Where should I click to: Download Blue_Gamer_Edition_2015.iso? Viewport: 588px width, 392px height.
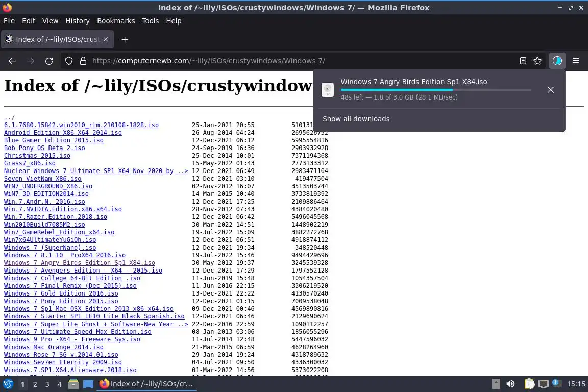[54, 140]
